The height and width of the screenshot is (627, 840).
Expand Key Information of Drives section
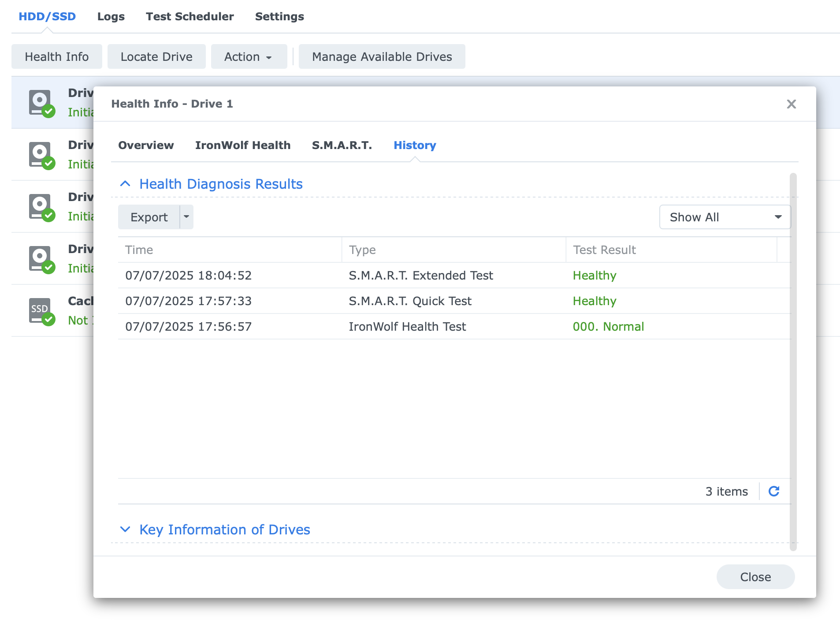[x=125, y=529]
